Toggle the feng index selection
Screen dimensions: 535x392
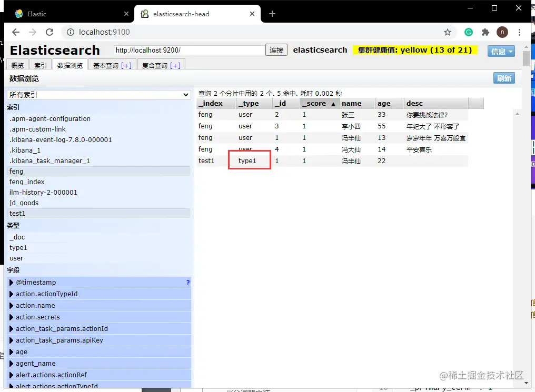coord(98,171)
